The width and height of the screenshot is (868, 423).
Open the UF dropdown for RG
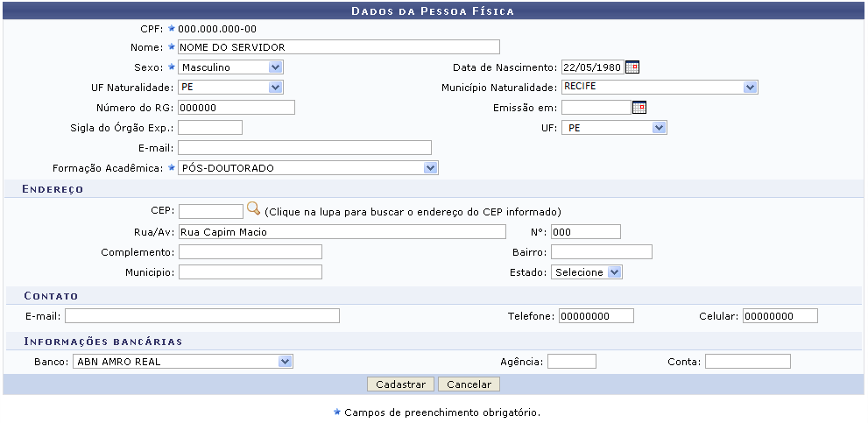coord(614,128)
